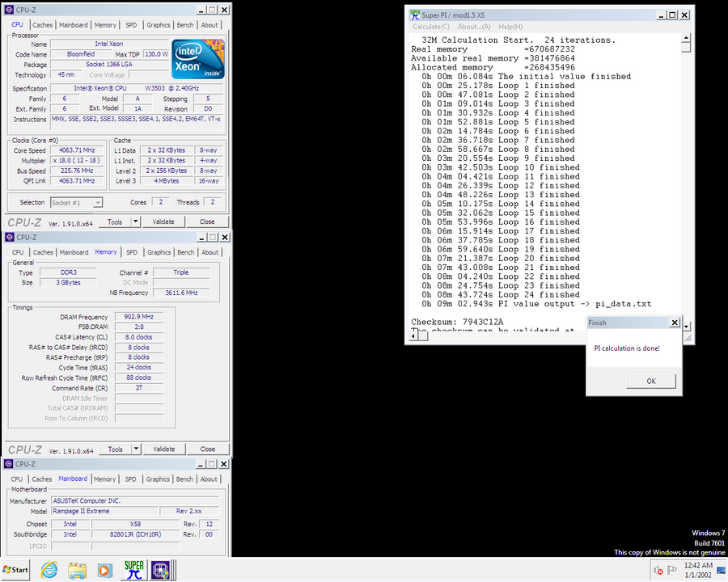
Task: Open Internet Explorer from the taskbar
Action: pos(49,569)
